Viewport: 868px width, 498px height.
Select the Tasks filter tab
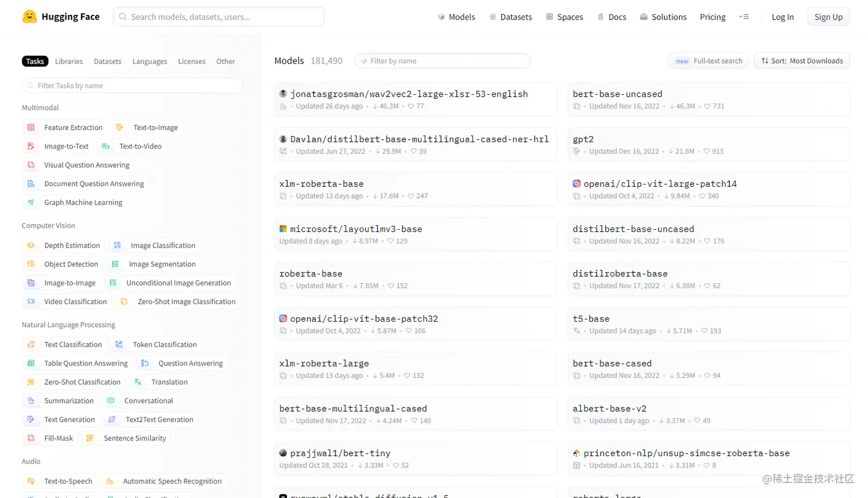pyautogui.click(x=35, y=61)
